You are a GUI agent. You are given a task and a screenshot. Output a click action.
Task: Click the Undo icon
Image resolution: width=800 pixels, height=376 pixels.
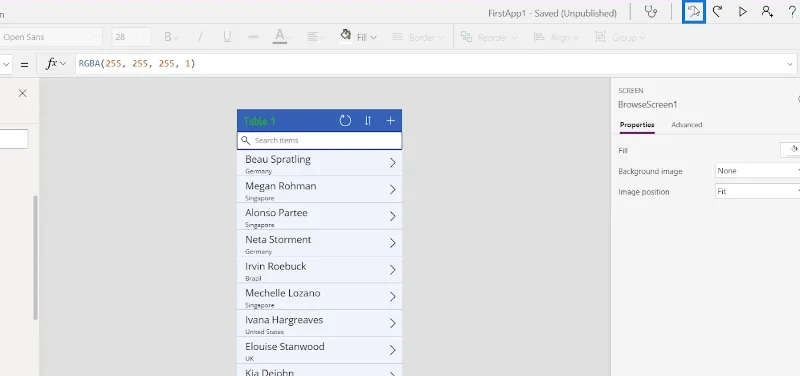click(x=693, y=12)
